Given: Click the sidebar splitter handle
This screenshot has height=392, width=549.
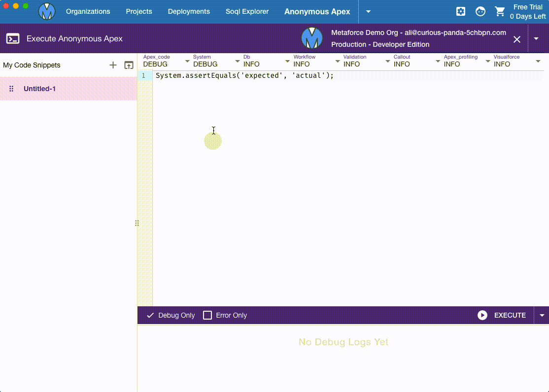Looking at the screenshot, I should [x=137, y=223].
